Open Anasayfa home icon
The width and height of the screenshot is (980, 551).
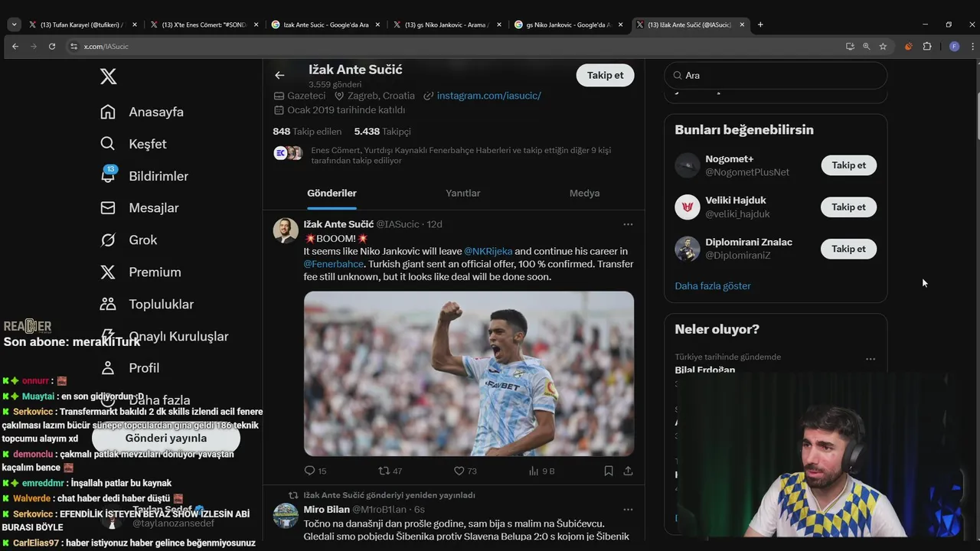coord(108,112)
